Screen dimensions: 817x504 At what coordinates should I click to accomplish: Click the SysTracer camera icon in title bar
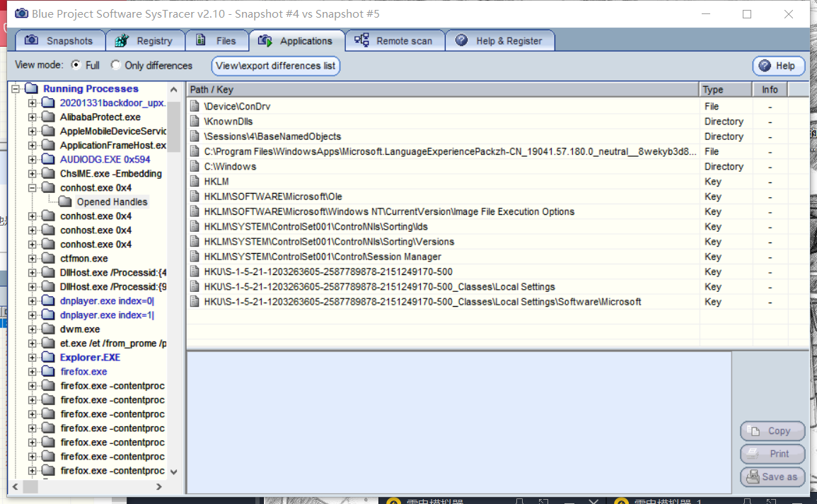pyautogui.click(x=21, y=13)
